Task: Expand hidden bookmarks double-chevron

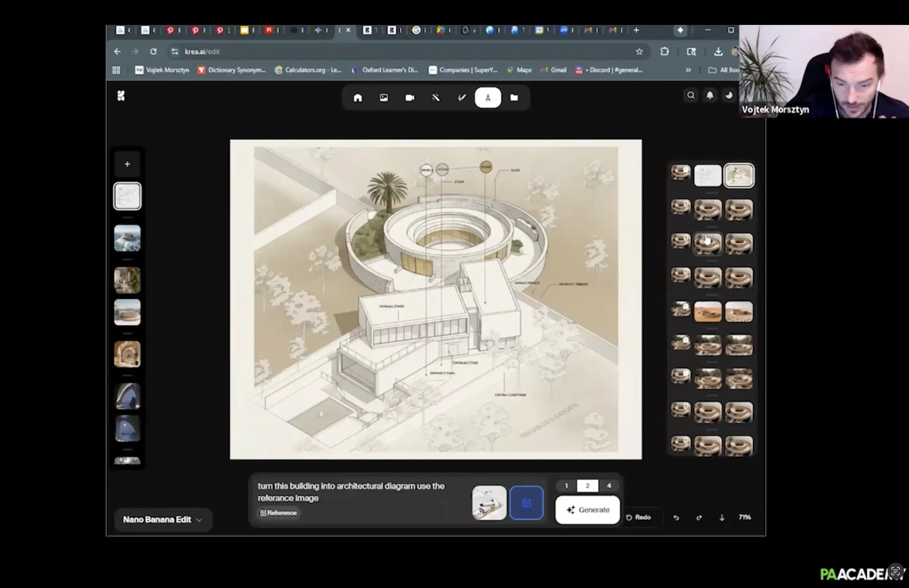Action: point(688,70)
